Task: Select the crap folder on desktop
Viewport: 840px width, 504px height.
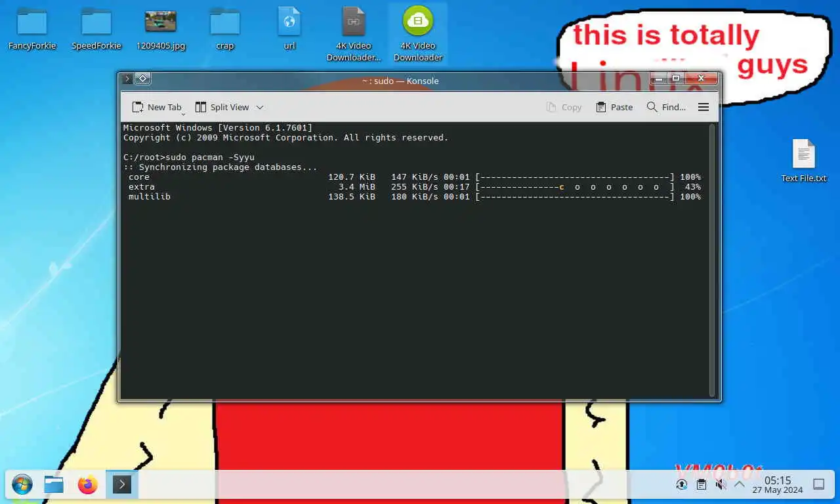Action: [225, 30]
